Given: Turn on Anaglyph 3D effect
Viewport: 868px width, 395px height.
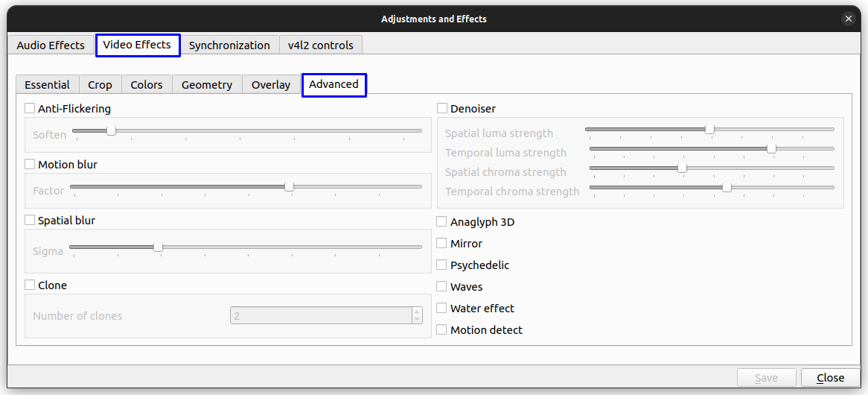Looking at the screenshot, I should click(x=442, y=222).
